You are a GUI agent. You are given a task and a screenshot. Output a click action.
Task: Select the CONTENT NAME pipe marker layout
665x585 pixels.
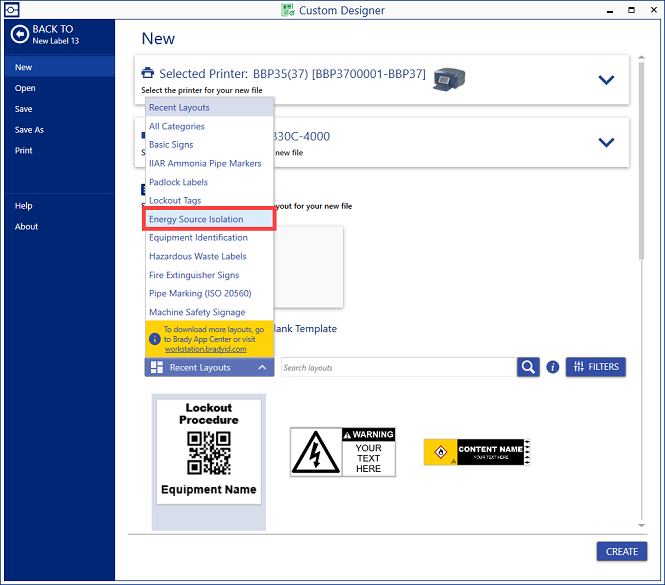pos(477,452)
